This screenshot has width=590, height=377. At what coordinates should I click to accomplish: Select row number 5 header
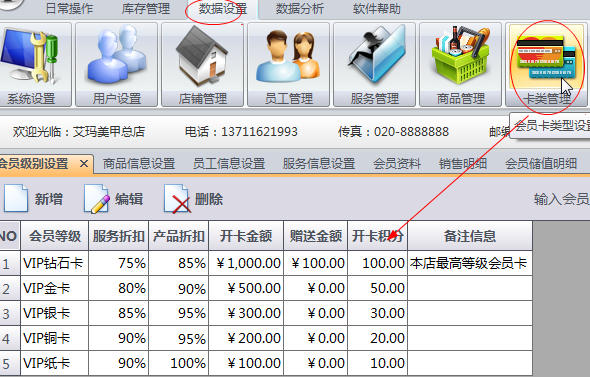(x=10, y=363)
